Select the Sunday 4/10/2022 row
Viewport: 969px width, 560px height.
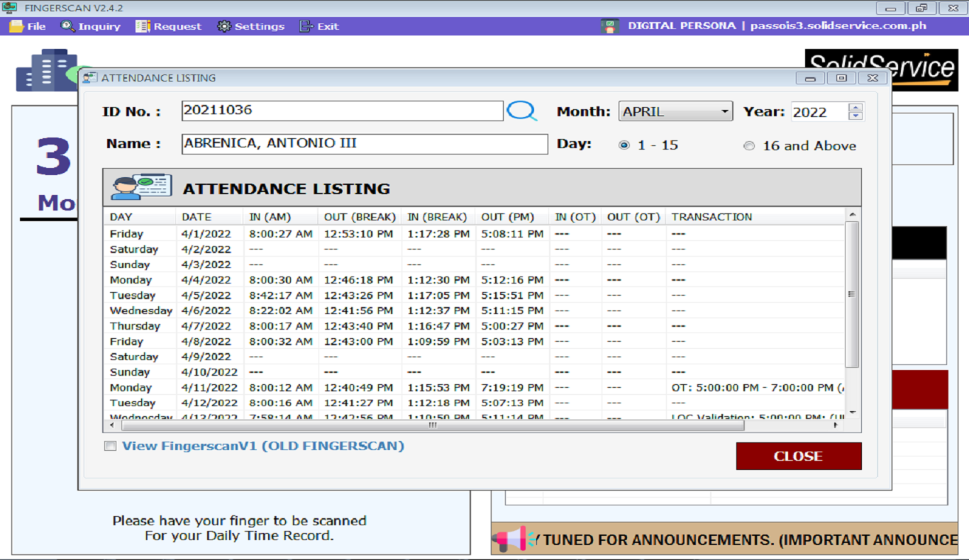475,372
